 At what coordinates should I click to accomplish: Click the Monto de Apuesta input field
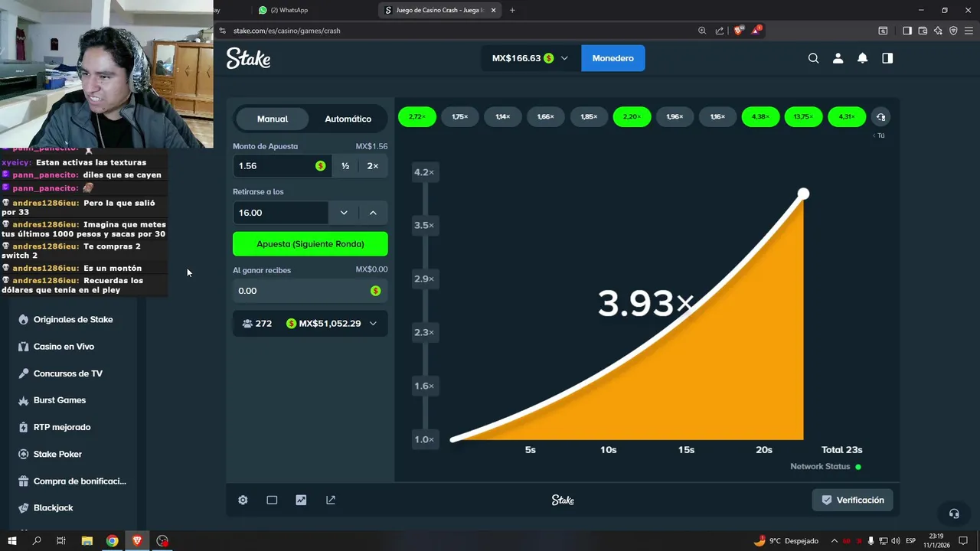281,166
